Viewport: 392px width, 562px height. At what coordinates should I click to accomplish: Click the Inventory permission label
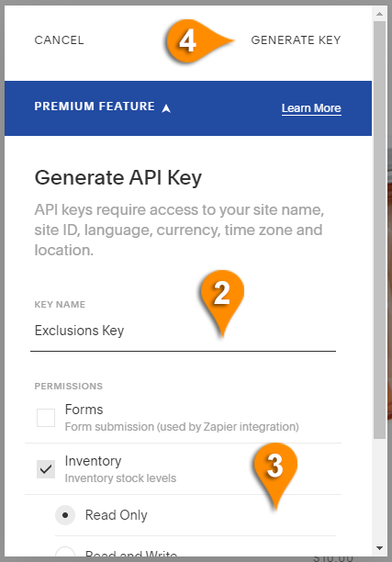point(93,461)
